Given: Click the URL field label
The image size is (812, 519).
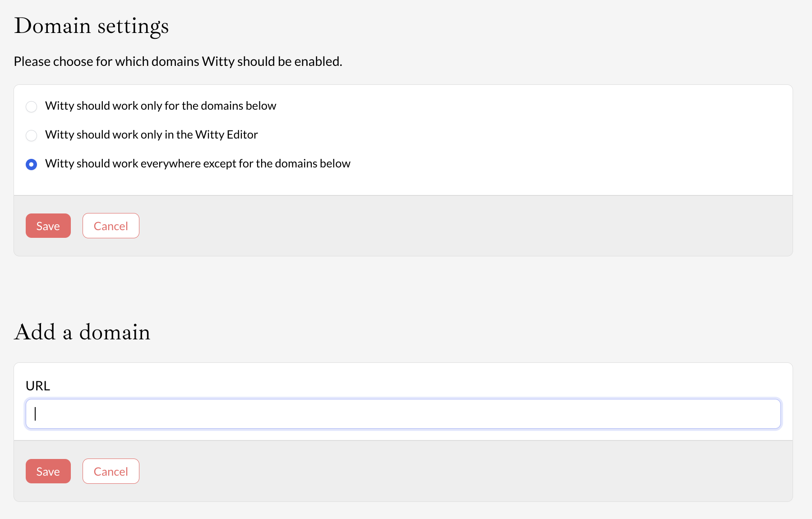Looking at the screenshot, I should click(x=38, y=386).
